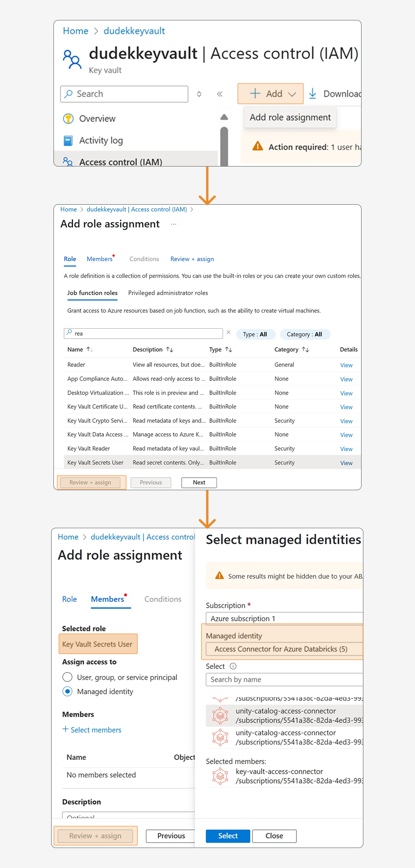Click the Activity log book icon
This screenshot has height=868, width=415.
(68, 140)
